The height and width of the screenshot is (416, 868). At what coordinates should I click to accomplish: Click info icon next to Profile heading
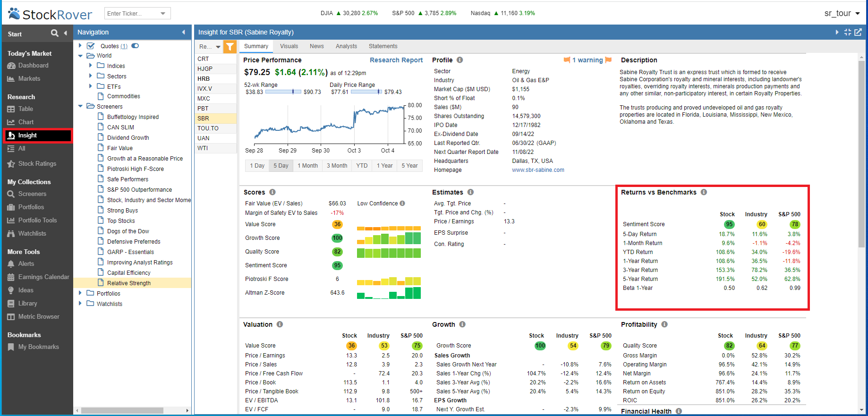pyautogui.click(x=460, y=60)
